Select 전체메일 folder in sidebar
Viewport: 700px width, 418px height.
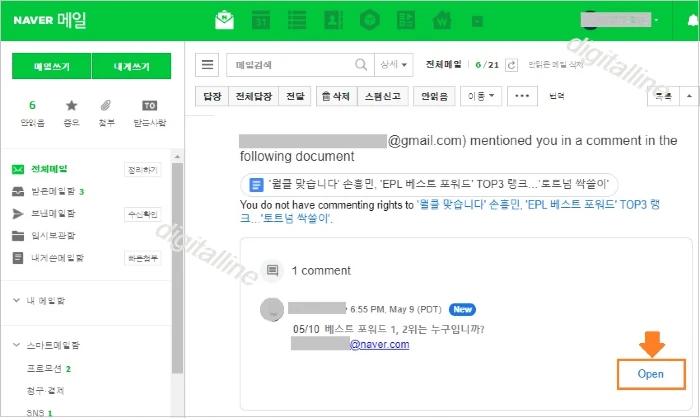[49, 169]
